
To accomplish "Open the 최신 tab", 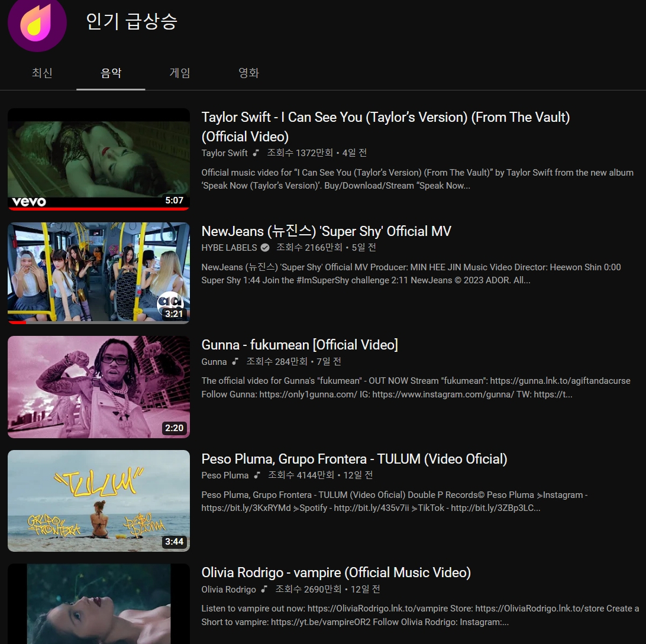I will click(x=42, y=73).
